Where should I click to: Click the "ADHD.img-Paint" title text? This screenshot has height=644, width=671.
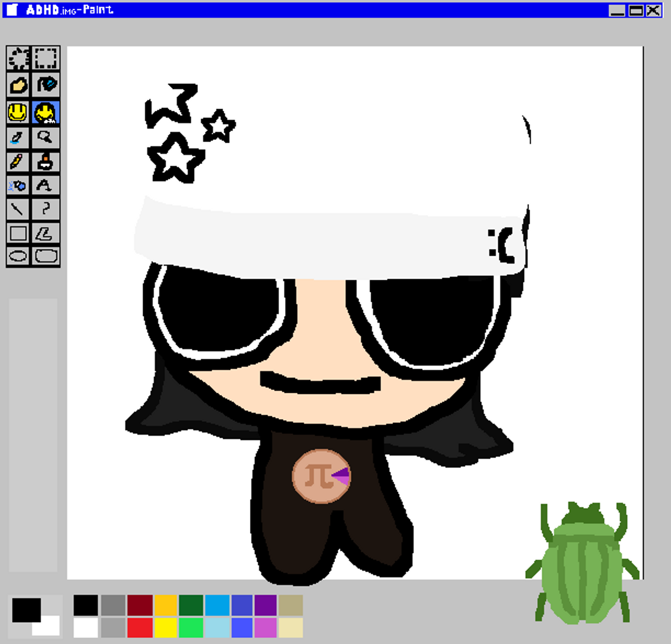69,10
